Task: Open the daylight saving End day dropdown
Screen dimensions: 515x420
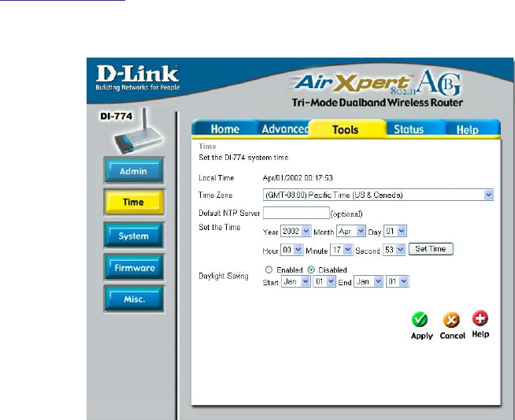Action: coord(398,281)
